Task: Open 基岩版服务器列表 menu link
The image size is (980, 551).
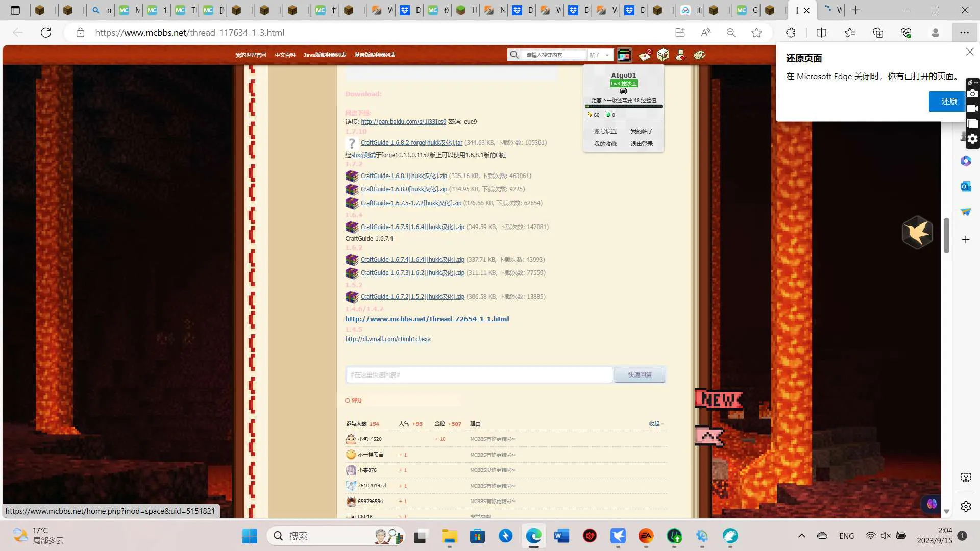Action: click(375, 55)
